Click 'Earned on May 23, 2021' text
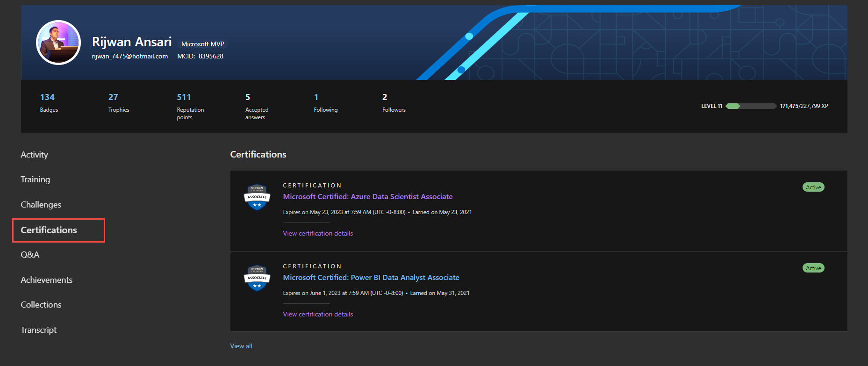The width and height of the screenshot is (868, 366). [x=442, y=212]
